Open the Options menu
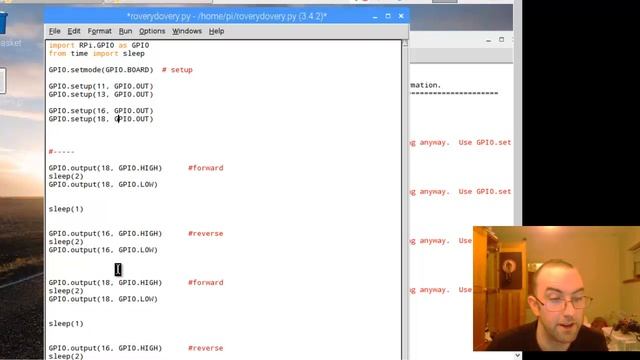Screen dimensions: 640x360 152,31
